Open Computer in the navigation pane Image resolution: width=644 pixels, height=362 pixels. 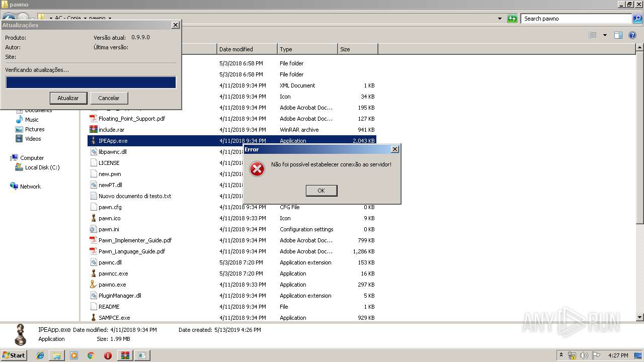tap(32, 158)
